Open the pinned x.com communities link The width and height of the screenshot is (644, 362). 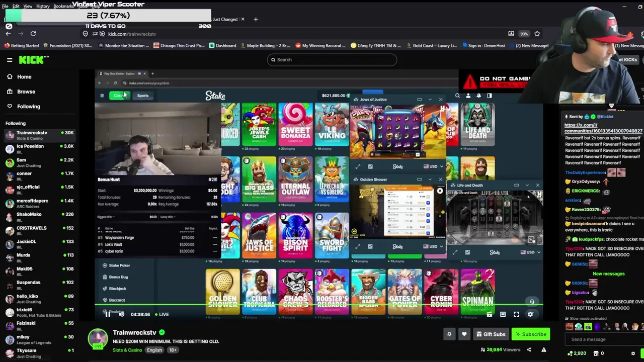pyautogui.click(x=603, y=128)
